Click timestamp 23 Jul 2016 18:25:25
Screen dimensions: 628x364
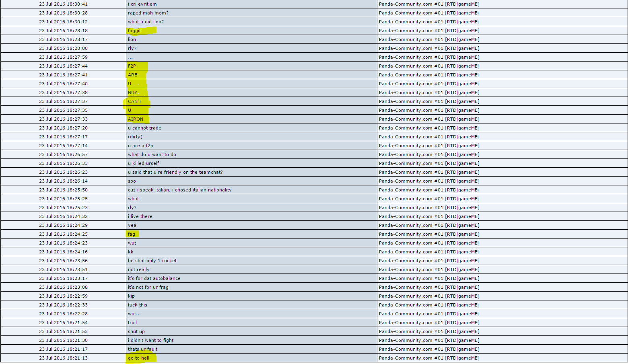click(x=63, y=199)
